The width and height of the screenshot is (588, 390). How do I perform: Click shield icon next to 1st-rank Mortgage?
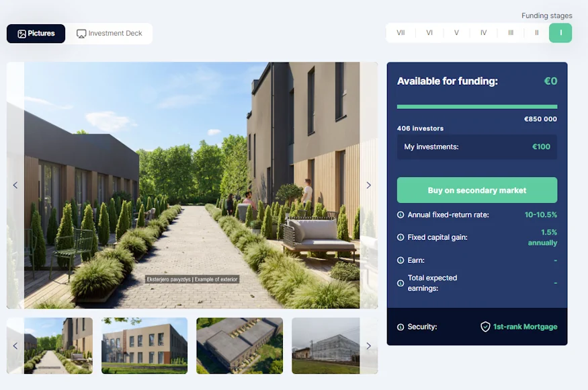coord(485,327)
